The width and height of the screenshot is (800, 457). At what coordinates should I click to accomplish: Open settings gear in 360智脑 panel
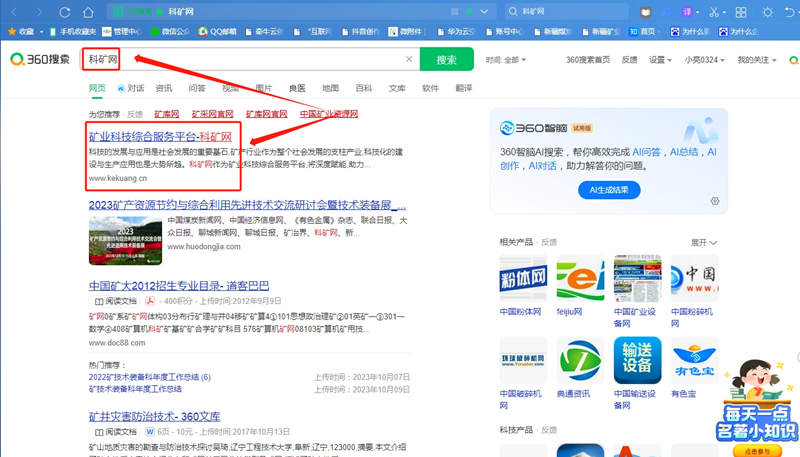[x=715, y=201]
